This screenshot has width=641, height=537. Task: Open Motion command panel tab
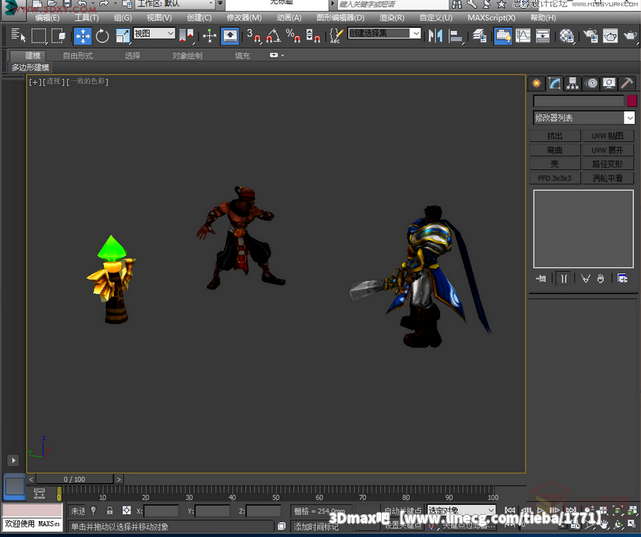591,83
